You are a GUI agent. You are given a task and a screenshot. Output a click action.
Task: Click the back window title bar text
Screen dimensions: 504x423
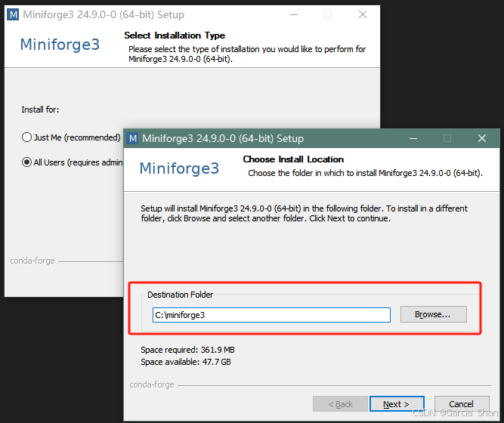coord(104,15)
